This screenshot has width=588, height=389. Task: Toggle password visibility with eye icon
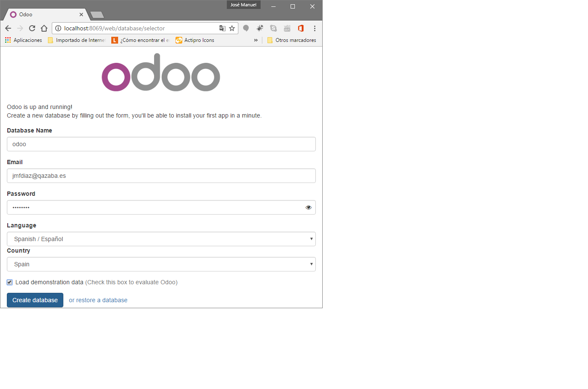308,207
